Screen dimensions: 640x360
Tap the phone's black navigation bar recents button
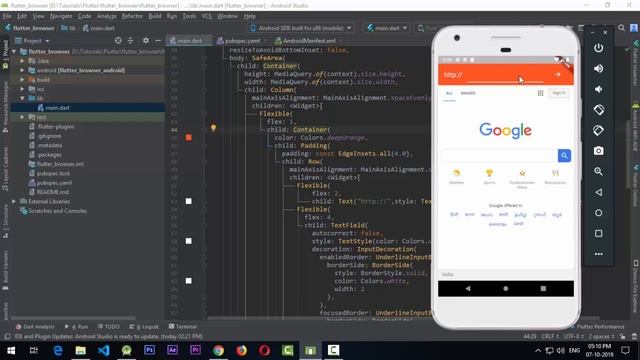pyautogui.click(x=543, y=288)
